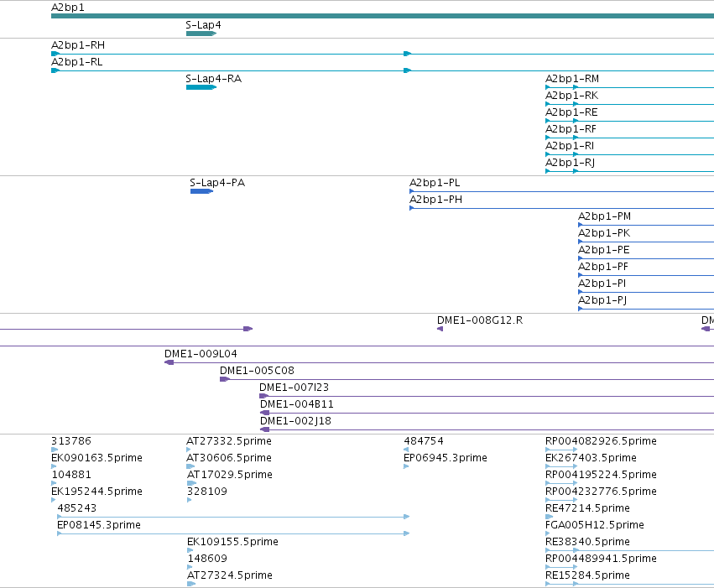Click the AT17029.5prime EST label
The image size is (714, 588).
[230, 475]
